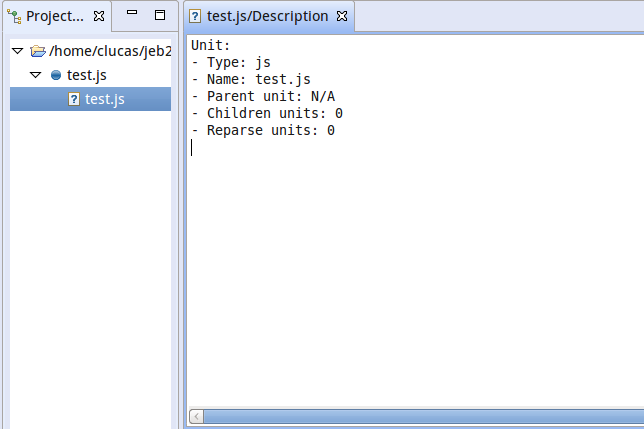Click the Project explorer hierarchy icon

coord(14,17)
